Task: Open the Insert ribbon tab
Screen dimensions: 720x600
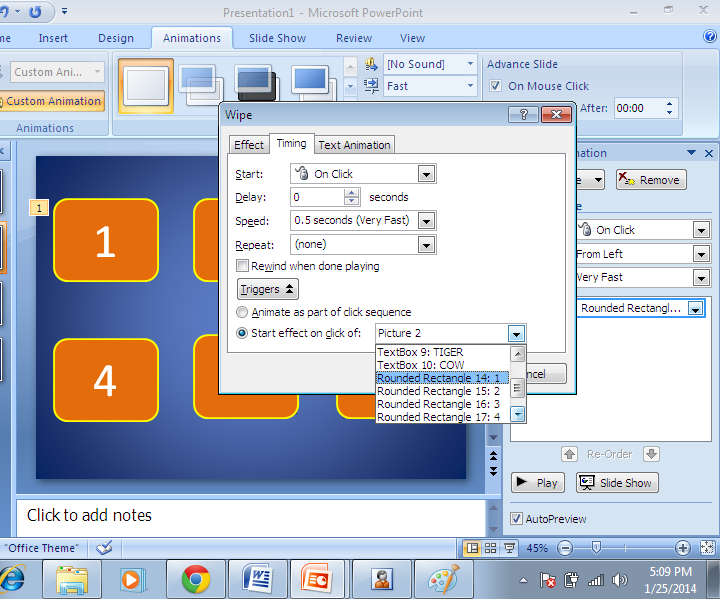Action: point(53,38)
